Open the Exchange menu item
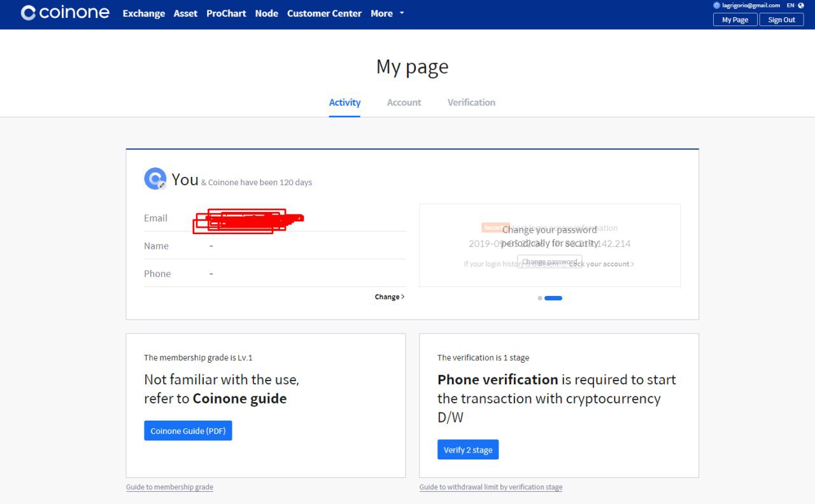 pyautogui.click(x=144, y=13)
